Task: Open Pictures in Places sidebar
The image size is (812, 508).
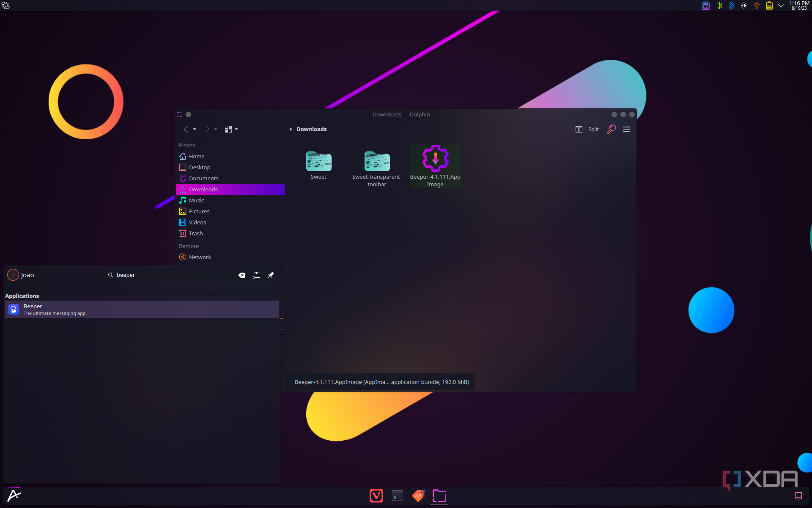Action: pyautogui.click(x=230, y=211)
